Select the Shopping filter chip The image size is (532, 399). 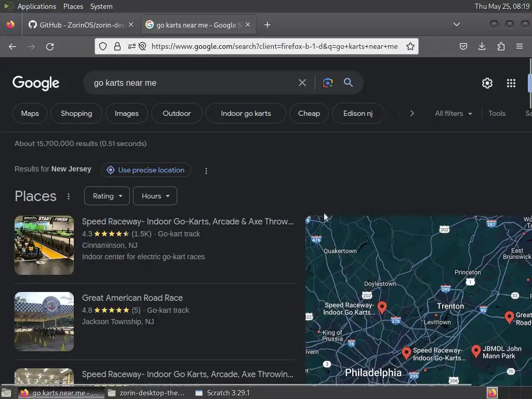[x=76, y=113]
